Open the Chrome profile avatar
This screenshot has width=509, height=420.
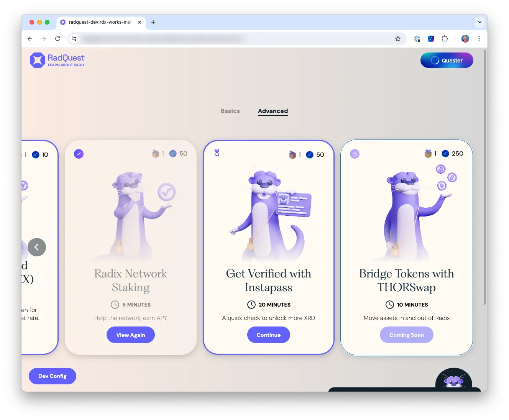click(x=465, y=39)
